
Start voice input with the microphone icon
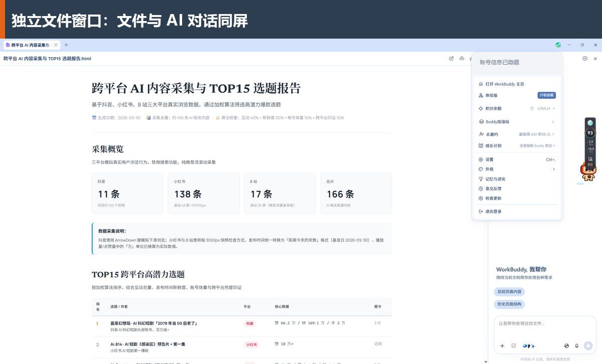(x=577, y=346)
